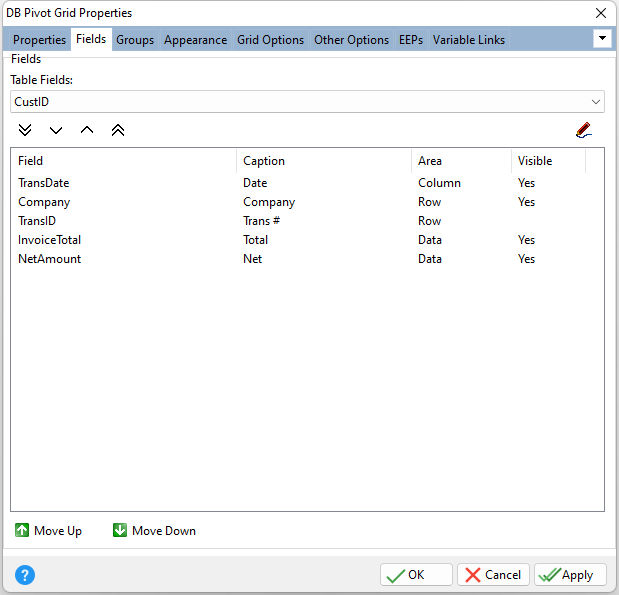Viewport: 619px width, 595px height.
Task: Go to the Appearance tab
Action: point(195,40)
